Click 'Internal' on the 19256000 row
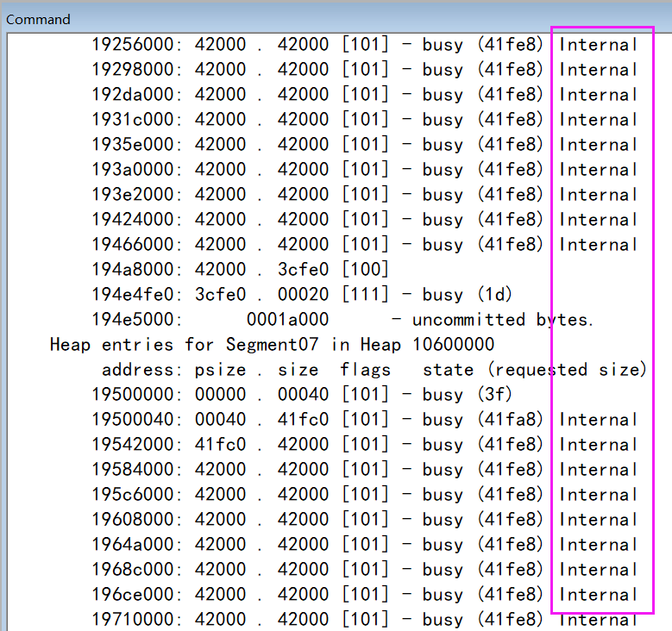Image resolution: width=672 pixels, height=631 pixels. pyautogui.click(x=599, y=44)
